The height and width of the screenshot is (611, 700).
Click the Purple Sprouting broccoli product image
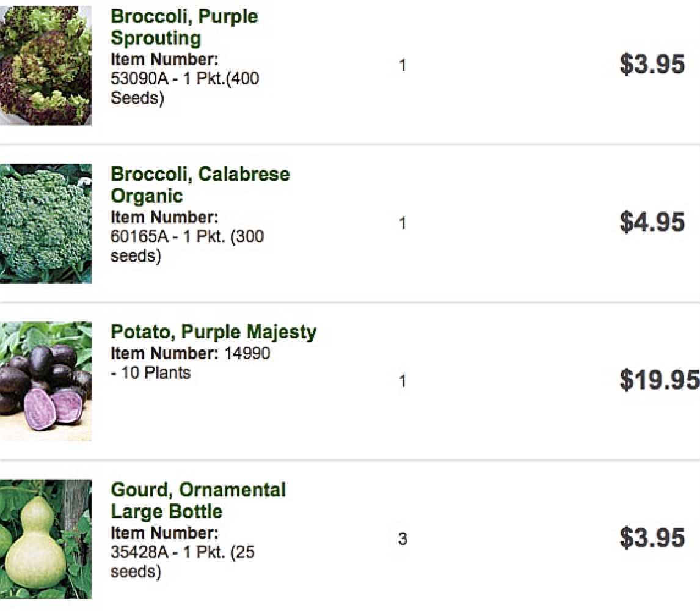pyautogui.click(x=46, y=65)
